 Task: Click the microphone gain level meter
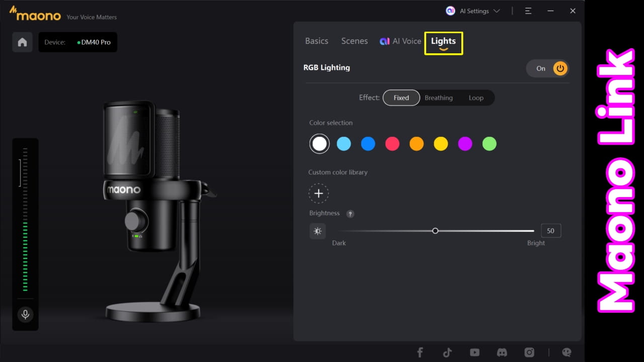25,220
